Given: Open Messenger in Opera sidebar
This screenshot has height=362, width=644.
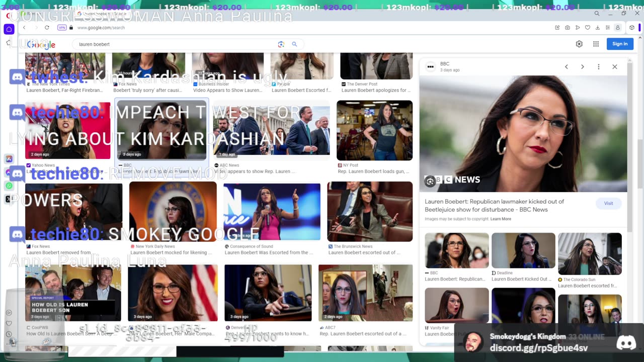Looking at the screenshot, I should tap(9, 172).
